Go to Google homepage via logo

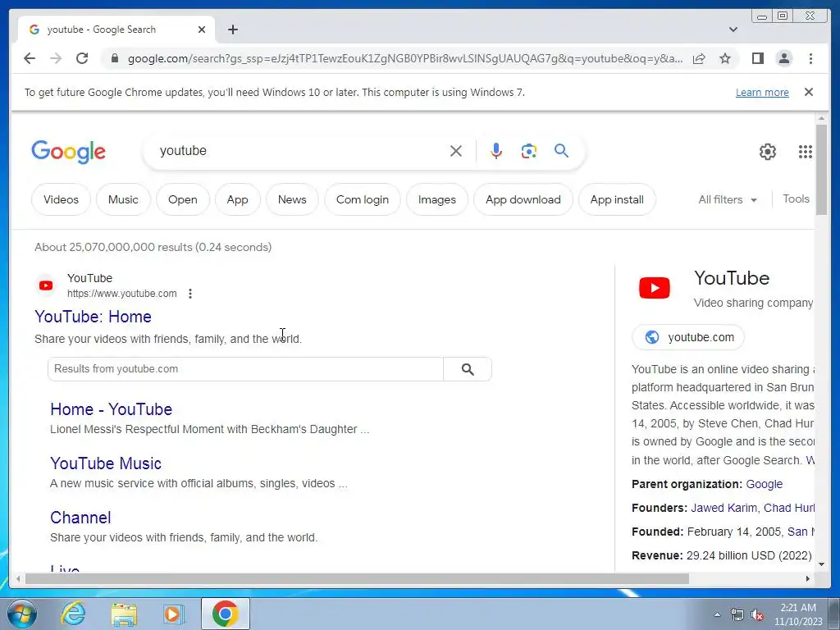point(69,152)
